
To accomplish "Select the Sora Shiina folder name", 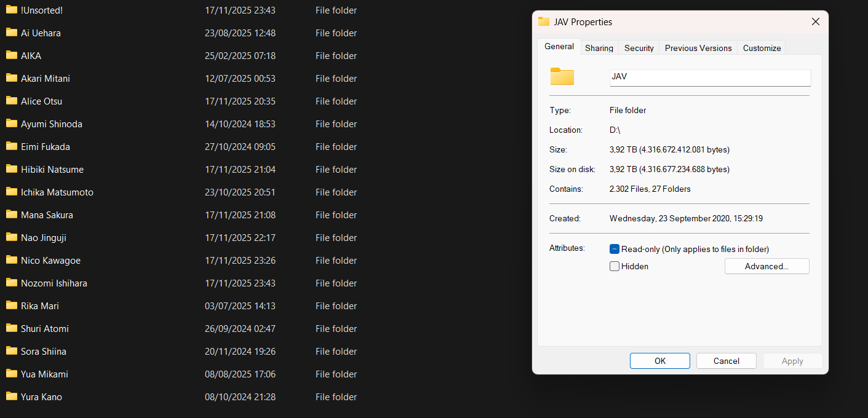I will point(44,352).
